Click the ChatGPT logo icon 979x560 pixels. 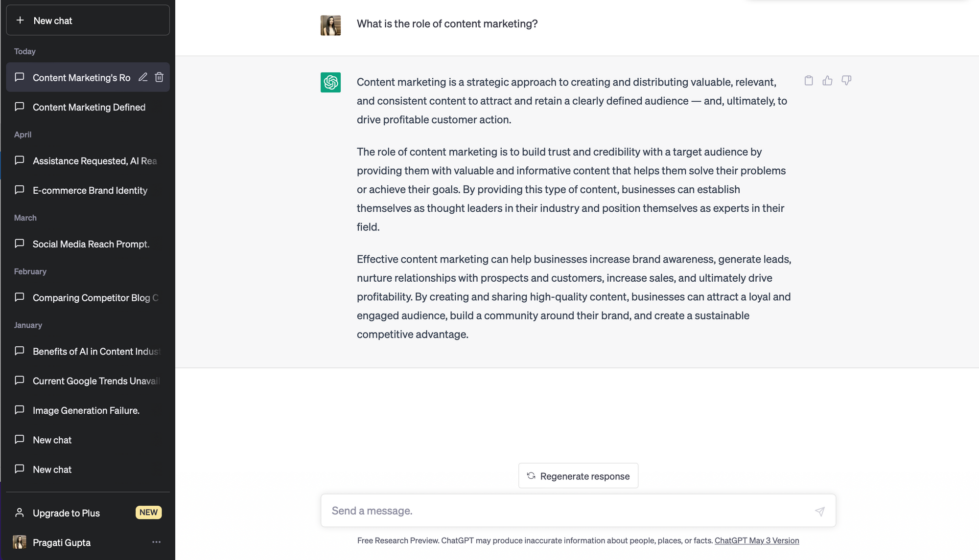(330, 82)
